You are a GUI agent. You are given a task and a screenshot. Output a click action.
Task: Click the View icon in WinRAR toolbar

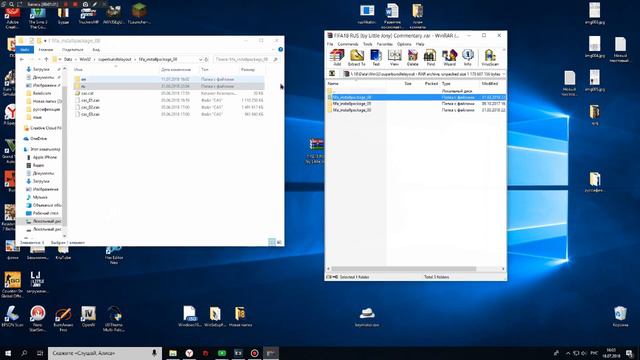click(394, 58)
